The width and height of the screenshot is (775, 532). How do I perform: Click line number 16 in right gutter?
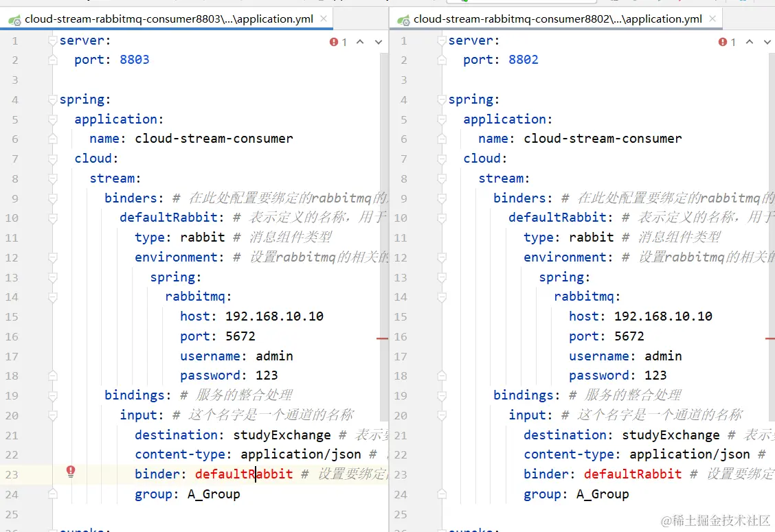tap(401, 337)
